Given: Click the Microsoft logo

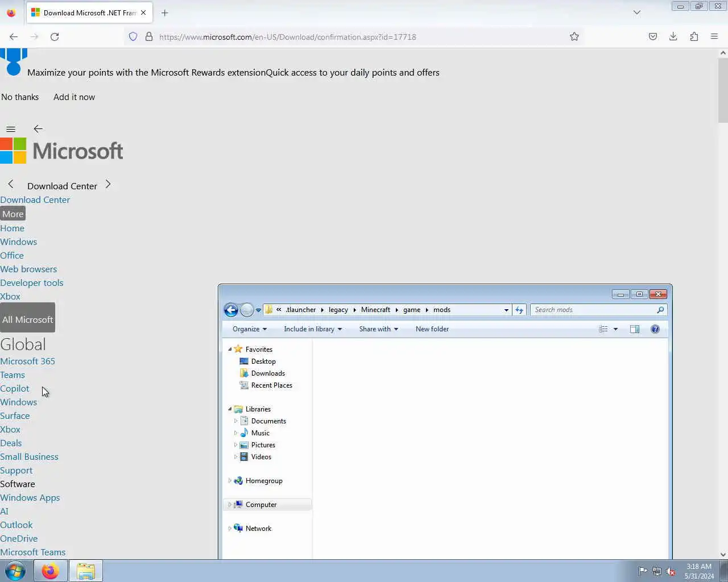Looking at the screenshot, I should [x=61, y=151].
